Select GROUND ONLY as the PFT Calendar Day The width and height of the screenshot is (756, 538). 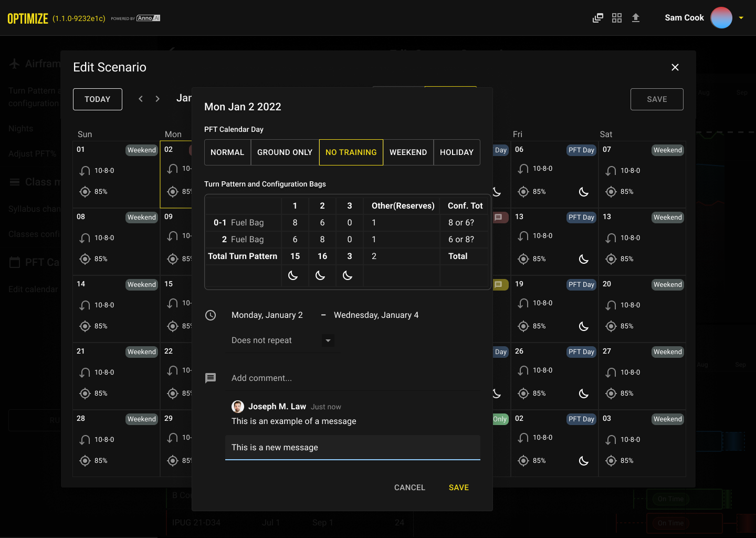click(x=284, y=152)
